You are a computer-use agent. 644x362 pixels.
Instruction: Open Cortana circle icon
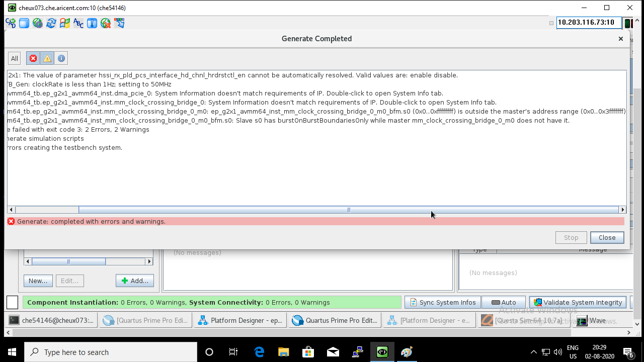[209, 352]
